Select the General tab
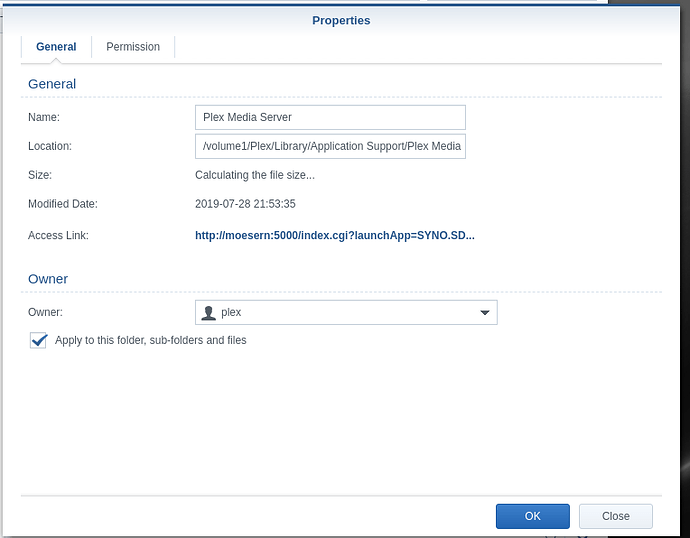 coord(56,47)
